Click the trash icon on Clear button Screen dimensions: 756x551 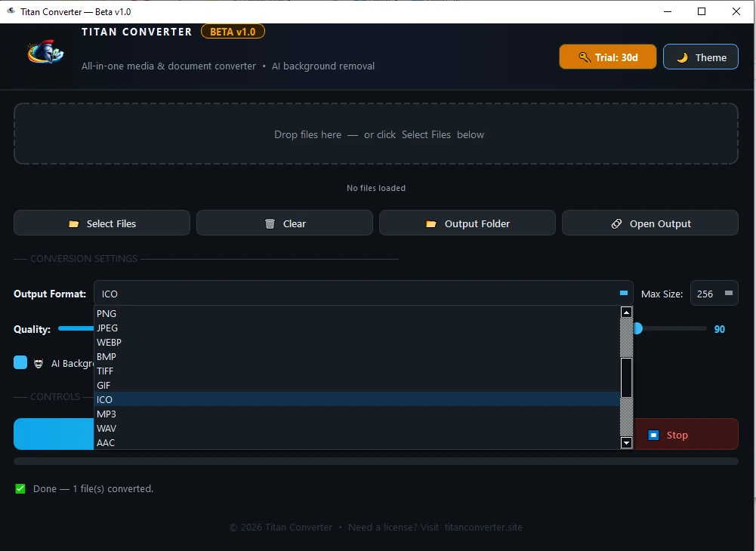[270, 223]
